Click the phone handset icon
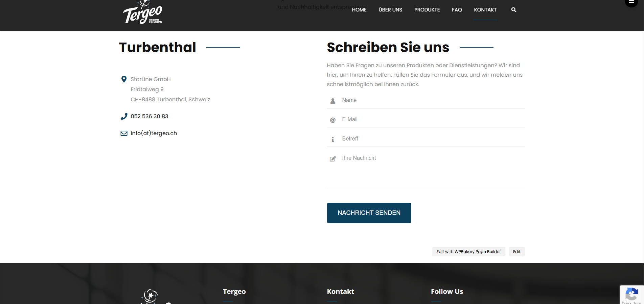644x304 pixels. click(124, 117)
